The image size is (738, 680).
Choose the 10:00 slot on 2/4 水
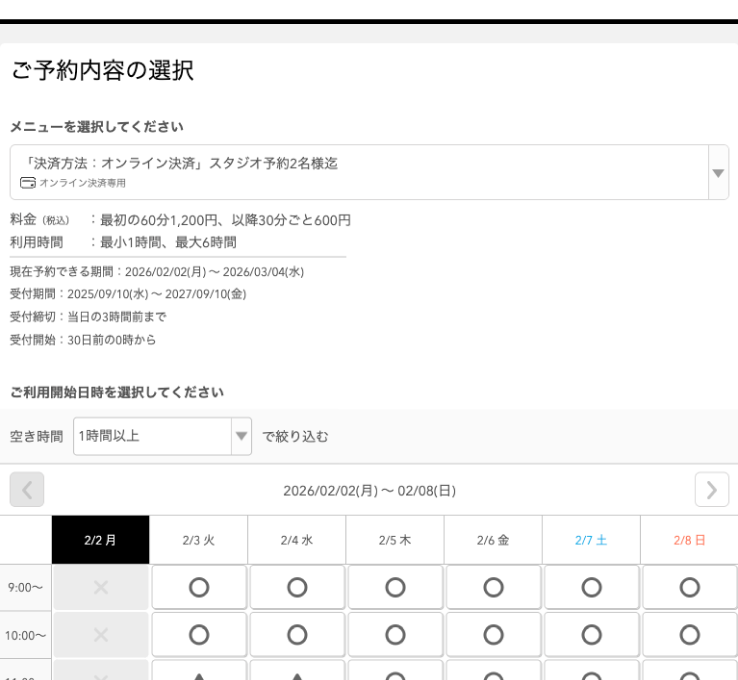pos(297,635)
